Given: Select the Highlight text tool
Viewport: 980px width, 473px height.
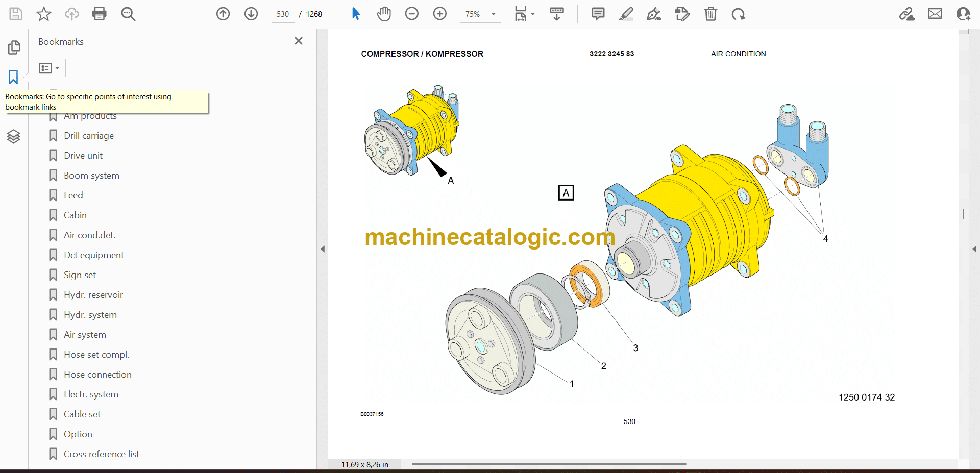Looking at the screenshot, I should click(626, 14).
